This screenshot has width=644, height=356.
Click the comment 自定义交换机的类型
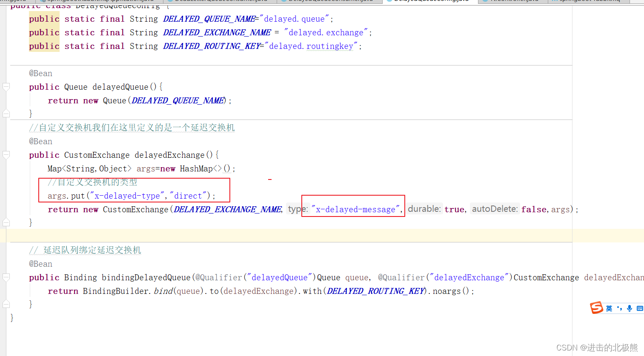pyautogui.click(x=92, y=182)
